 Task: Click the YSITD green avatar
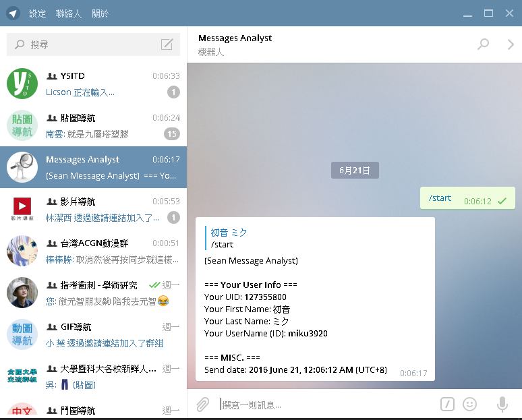(22, 84)
